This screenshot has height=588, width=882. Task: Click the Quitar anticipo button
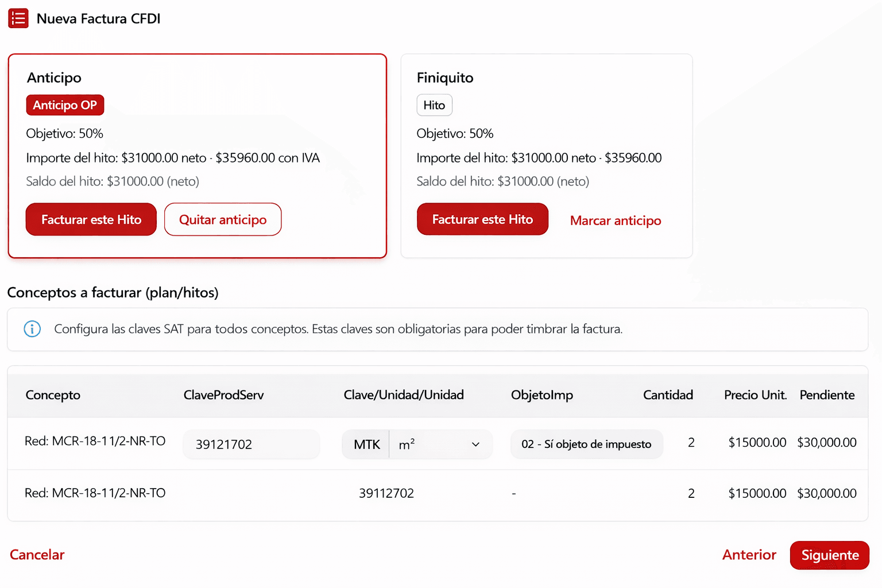coord(223,219)
